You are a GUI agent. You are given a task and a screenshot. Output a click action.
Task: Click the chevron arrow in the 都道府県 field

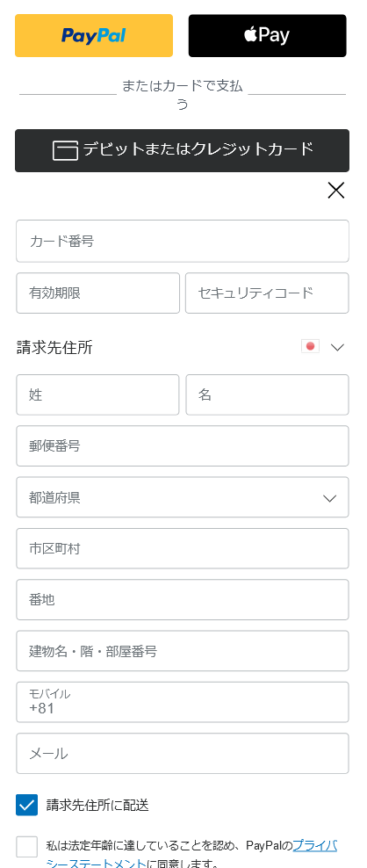click(330, 498)
